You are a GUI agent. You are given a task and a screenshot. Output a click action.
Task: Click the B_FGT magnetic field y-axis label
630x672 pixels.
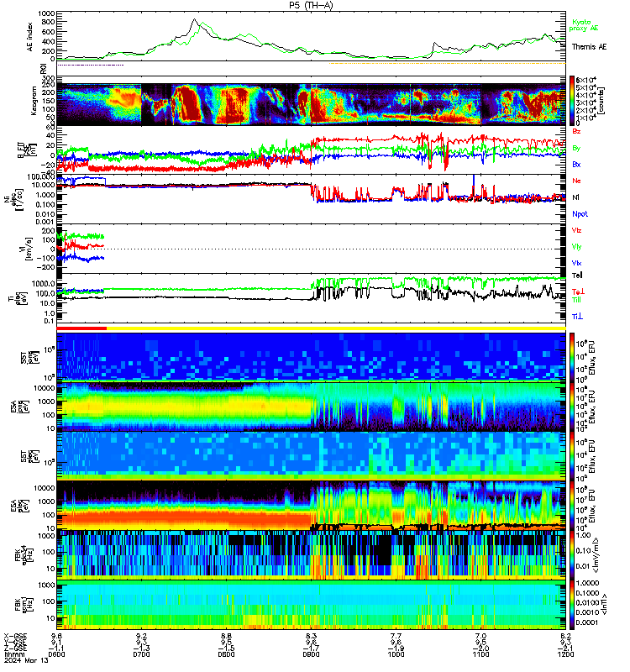point(28,150)
